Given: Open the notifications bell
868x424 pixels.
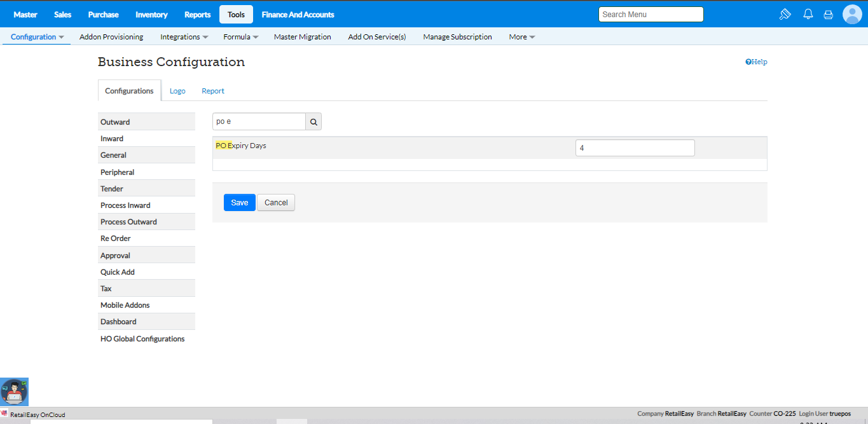Looking at the screenshot, I should tap(808, 14).
